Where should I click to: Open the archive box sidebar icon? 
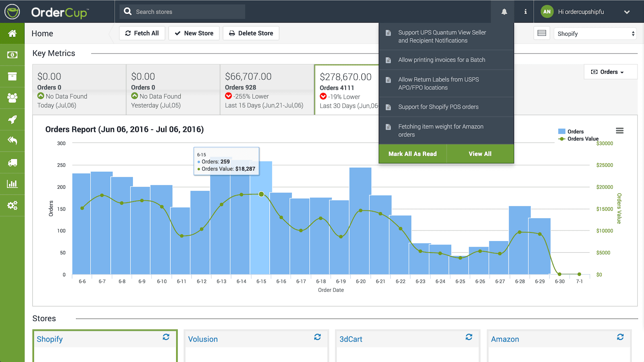coord(12,76)
